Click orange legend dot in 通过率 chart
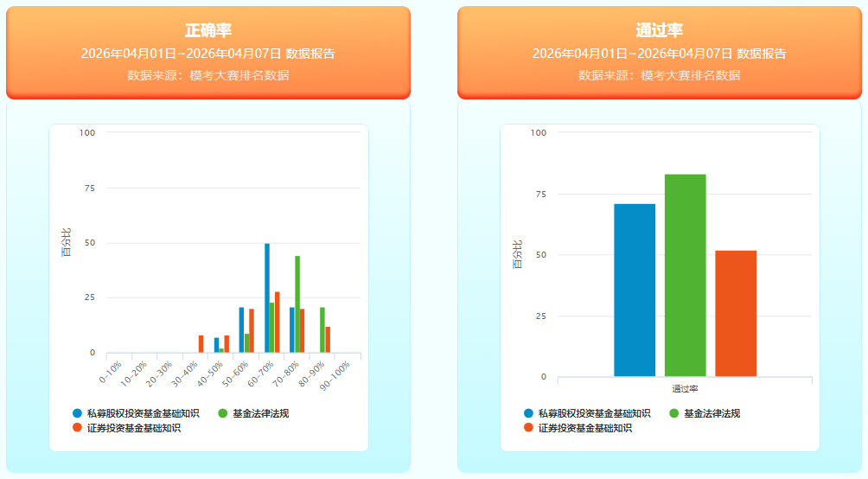 (x=529, y=427)
